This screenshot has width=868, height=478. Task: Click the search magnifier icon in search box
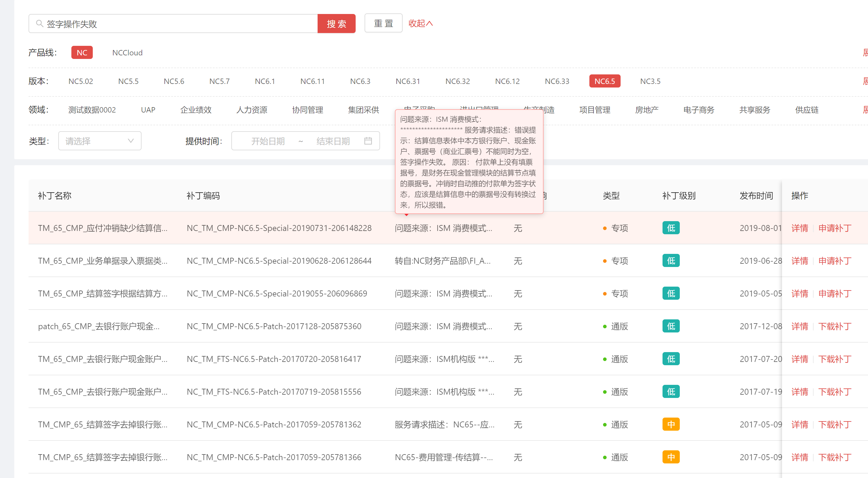pyautogui.click(x=40, y=24)
